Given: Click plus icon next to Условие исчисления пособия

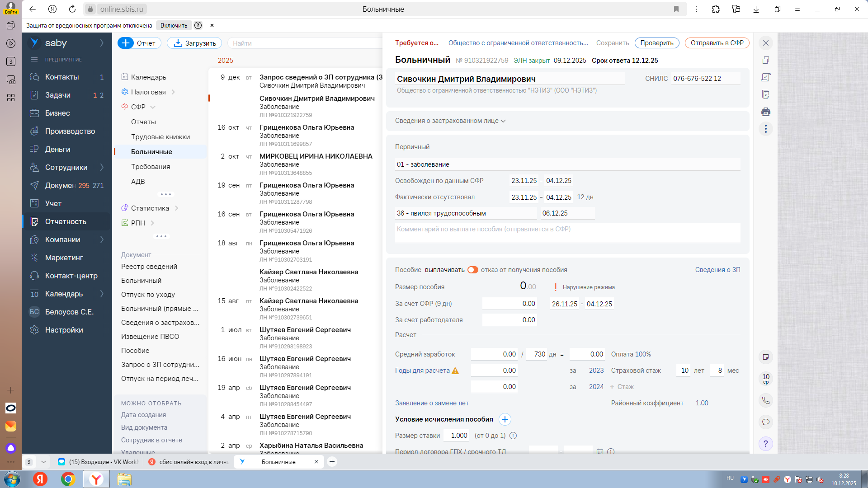Looking at the screenshot, I should (x=505, y=419).
